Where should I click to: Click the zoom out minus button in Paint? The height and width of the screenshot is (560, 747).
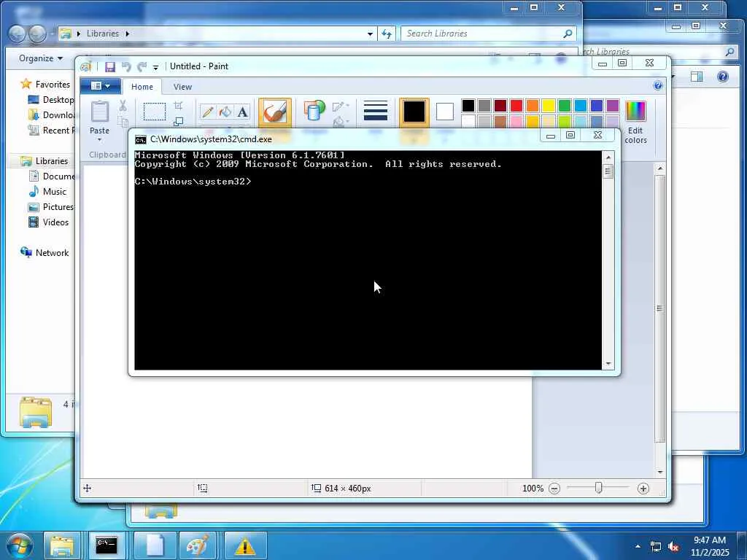point(554,489)
